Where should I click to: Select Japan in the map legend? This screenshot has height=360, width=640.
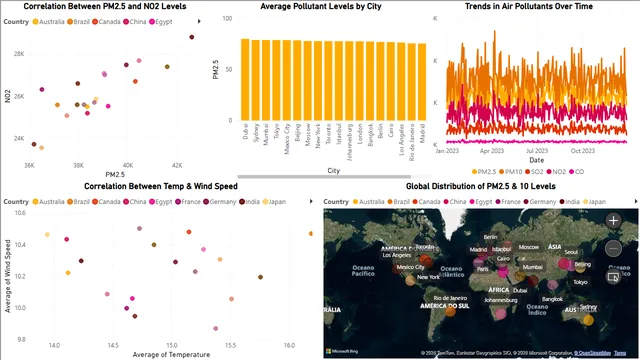click(x=594, y=202)
